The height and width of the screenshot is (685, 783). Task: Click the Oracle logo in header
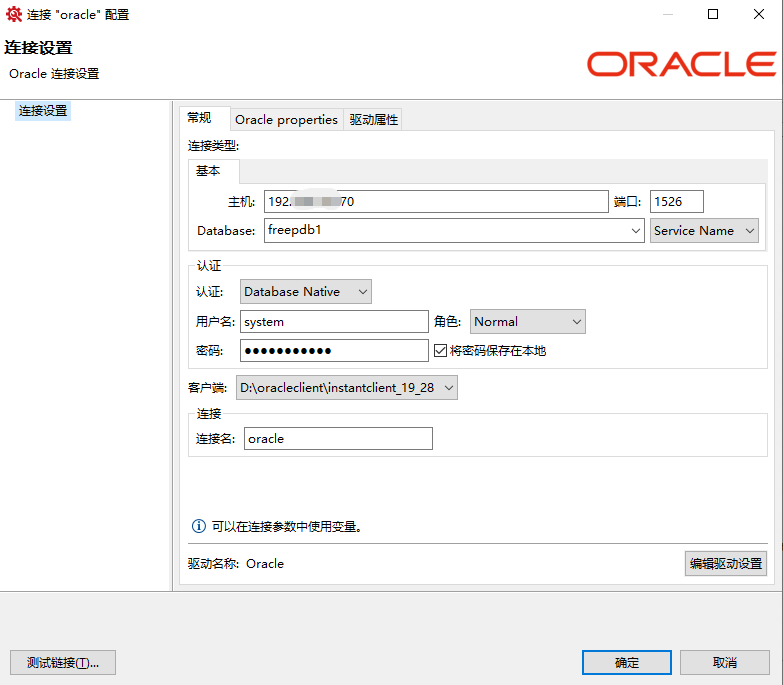click(681, 64)
